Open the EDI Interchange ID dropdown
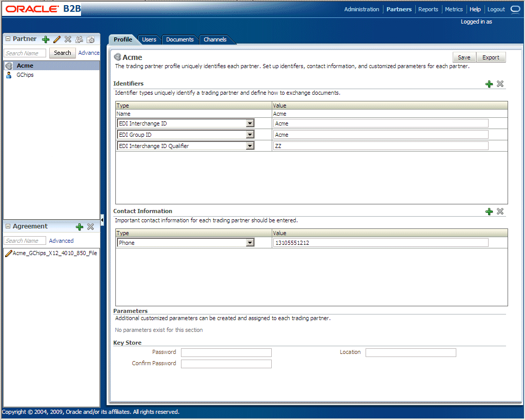 pos(250,123)
